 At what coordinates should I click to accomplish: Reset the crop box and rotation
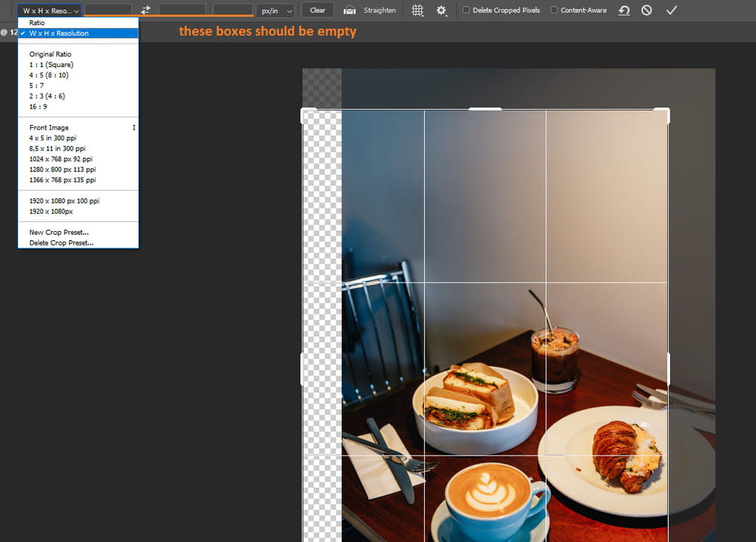tap(624, 10)
